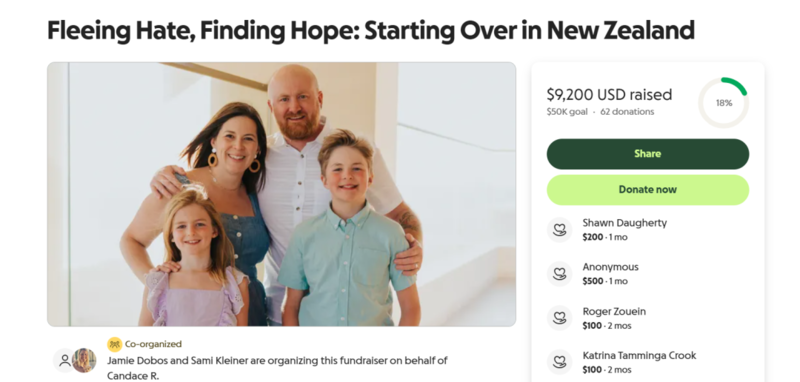Click the 62 donations count
Screen dimensions: 800x382
627,112
